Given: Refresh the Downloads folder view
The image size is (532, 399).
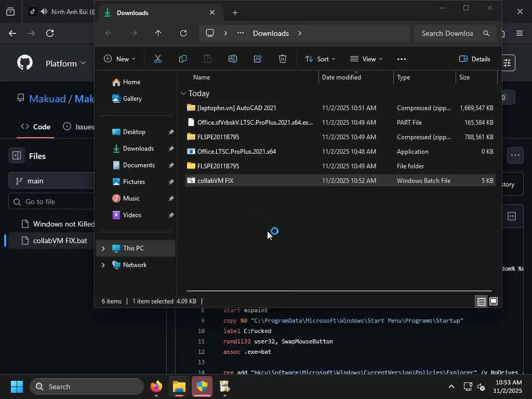Looking at the screenshot, I should point(183,33).
